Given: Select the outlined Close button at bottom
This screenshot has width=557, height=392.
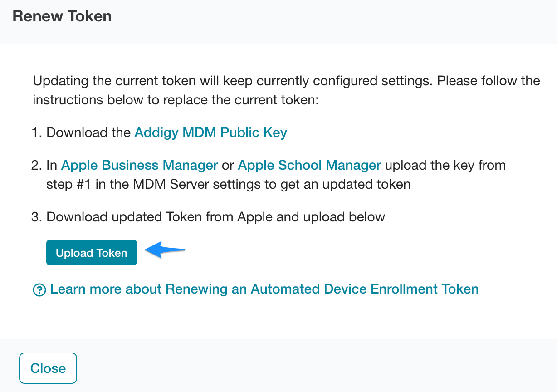Looking at the screenshot, I should [x=48, y=368].
